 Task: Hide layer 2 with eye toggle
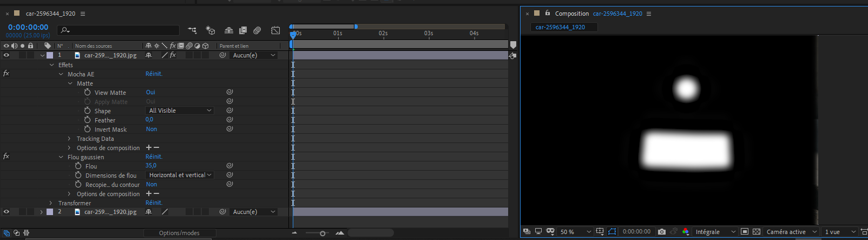point(6,212)
